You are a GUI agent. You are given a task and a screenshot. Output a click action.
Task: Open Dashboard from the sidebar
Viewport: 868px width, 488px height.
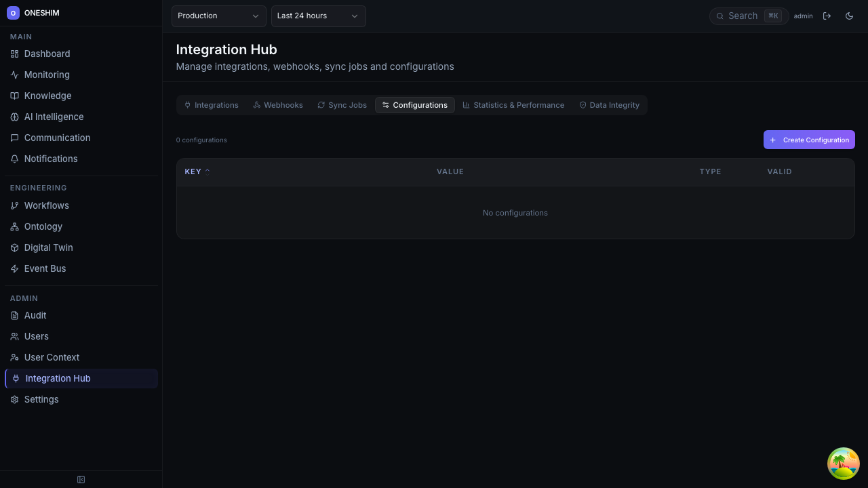[47, 54]
